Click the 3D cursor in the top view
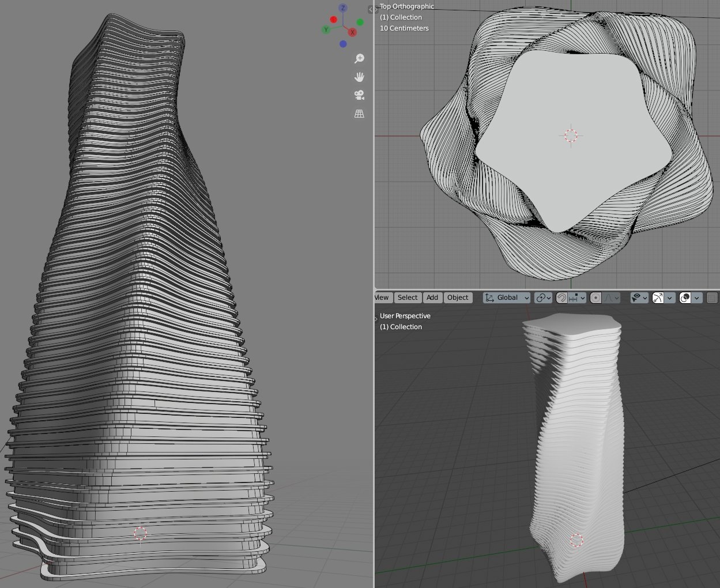This screenshot has height=588, width=720. 571,135
